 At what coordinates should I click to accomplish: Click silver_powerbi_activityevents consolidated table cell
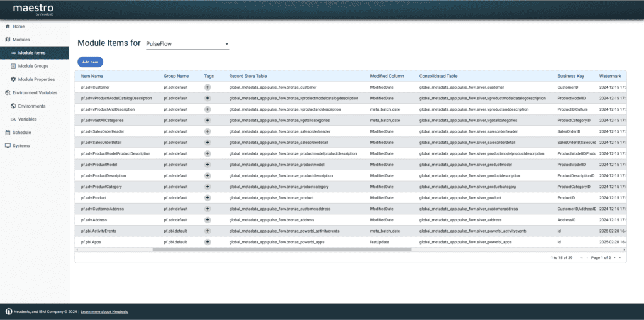pyautogui.click(x=473, y=231)
